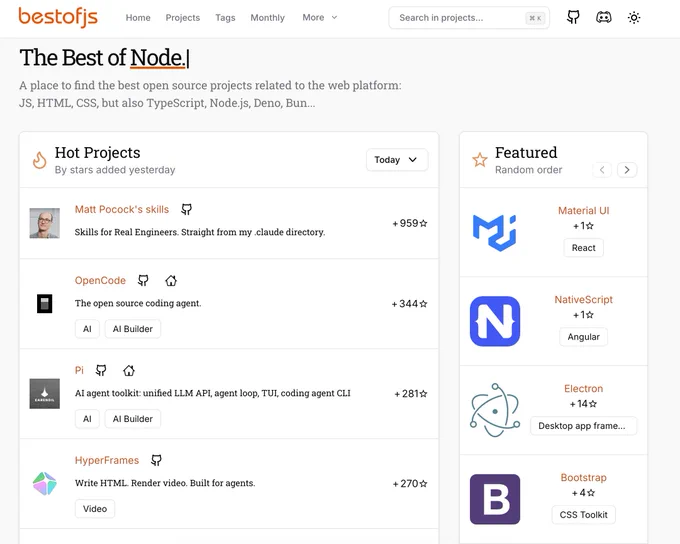Click the OpenCode logo thumbnail
This screenshot has height=544, width=680.
pos(45,304)
